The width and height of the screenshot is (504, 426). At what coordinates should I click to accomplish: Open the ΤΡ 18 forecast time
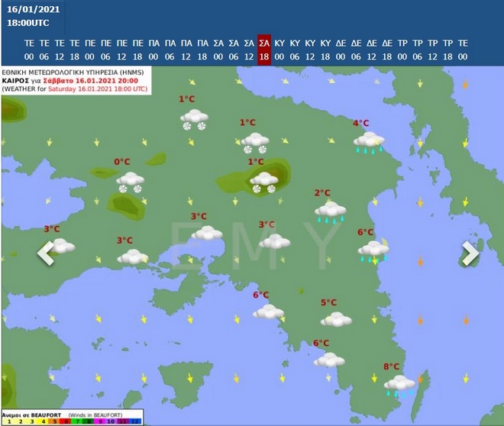[448, 49]
